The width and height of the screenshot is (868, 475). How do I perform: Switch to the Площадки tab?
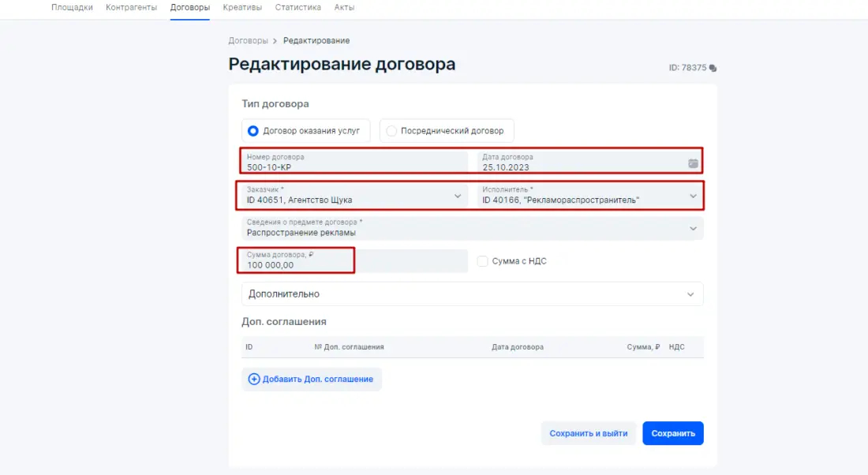click(72, 7)
